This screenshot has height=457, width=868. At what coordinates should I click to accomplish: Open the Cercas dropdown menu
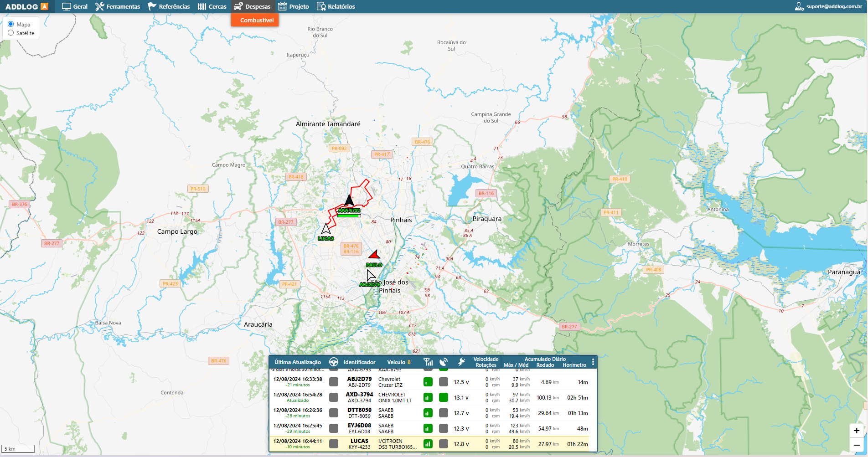point(212,6)
